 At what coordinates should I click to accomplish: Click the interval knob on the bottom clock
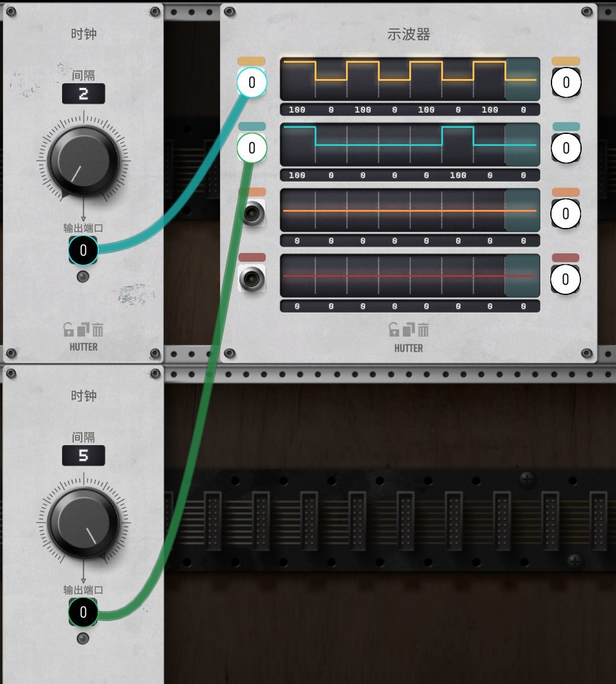coord(83,522)
